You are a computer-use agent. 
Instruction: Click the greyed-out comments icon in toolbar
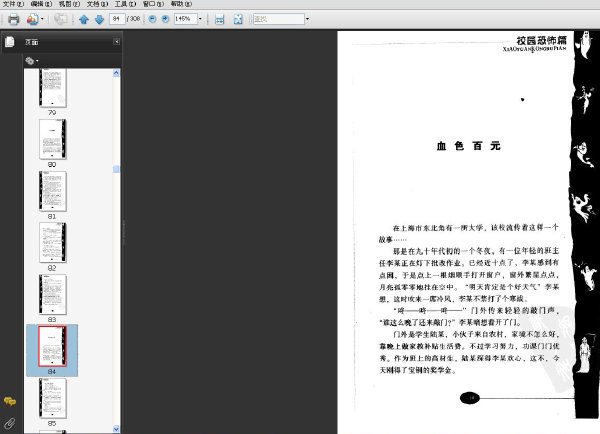click(60, 19)
